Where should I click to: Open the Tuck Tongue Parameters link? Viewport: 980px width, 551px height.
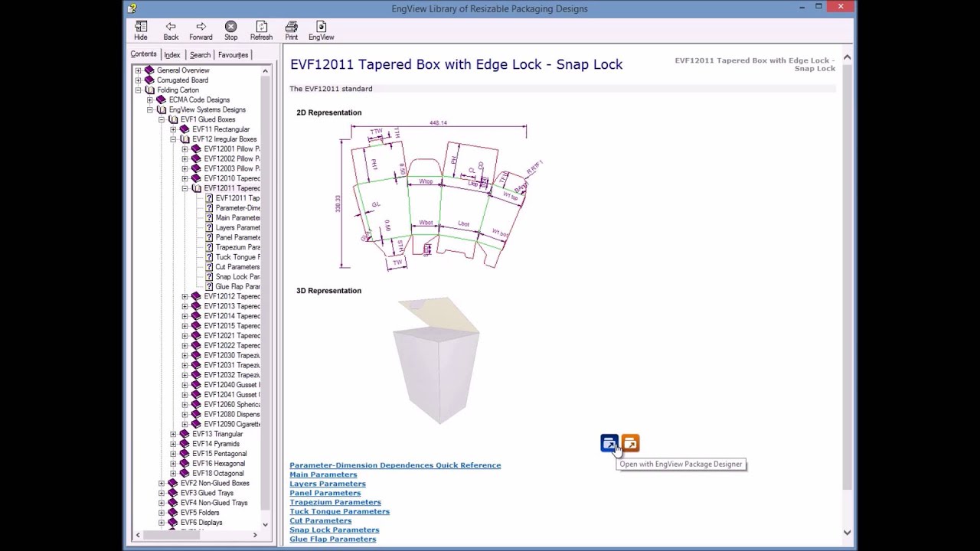click(339, 511)
